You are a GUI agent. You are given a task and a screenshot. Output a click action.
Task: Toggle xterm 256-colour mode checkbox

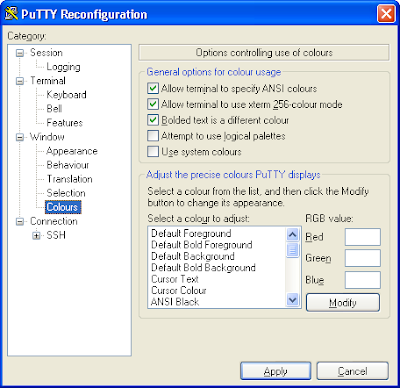[x=153, y=104]
